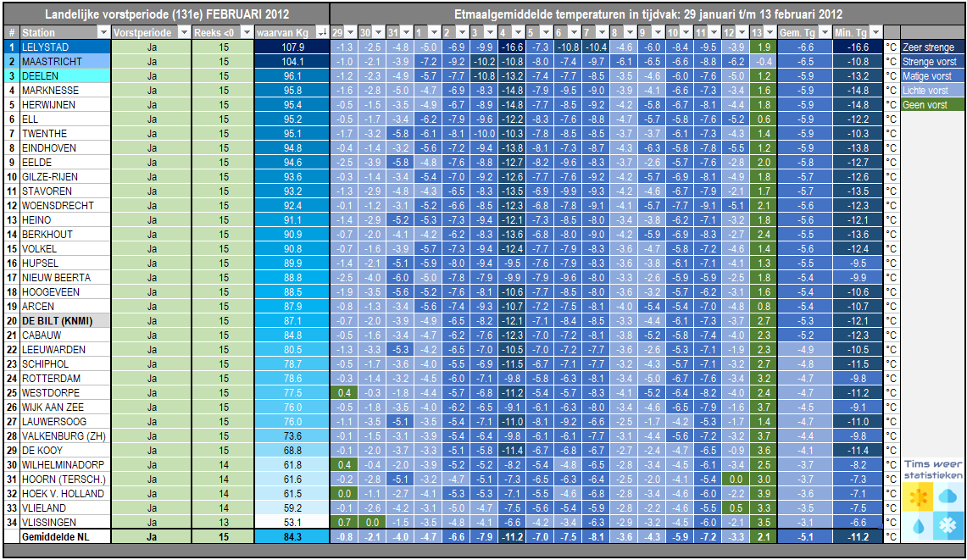Open the Min. Tg column filter dropdown
This screenshot has height=560, width=967.
point(875,33)
